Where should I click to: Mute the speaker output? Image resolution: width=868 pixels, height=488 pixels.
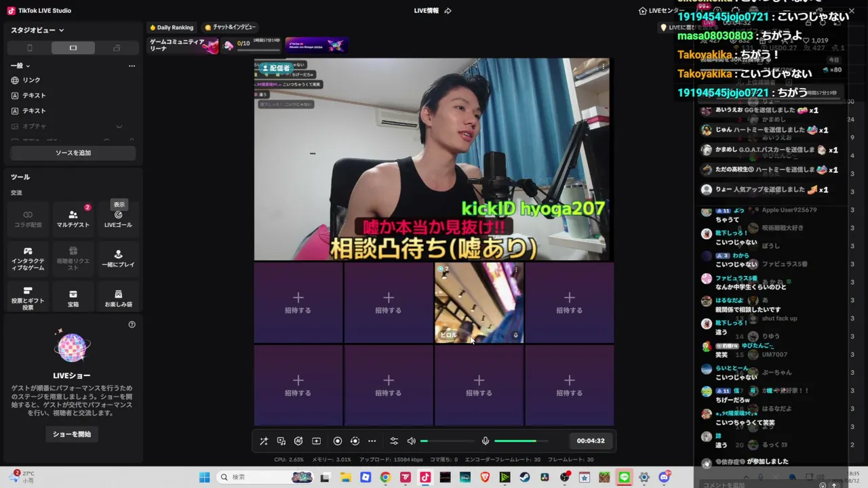(411, 441)
